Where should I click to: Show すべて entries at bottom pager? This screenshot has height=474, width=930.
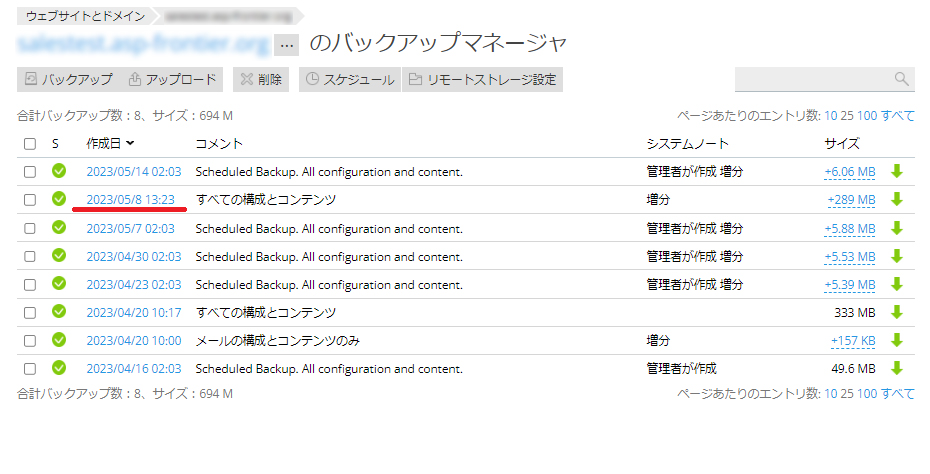click(897, 393)
